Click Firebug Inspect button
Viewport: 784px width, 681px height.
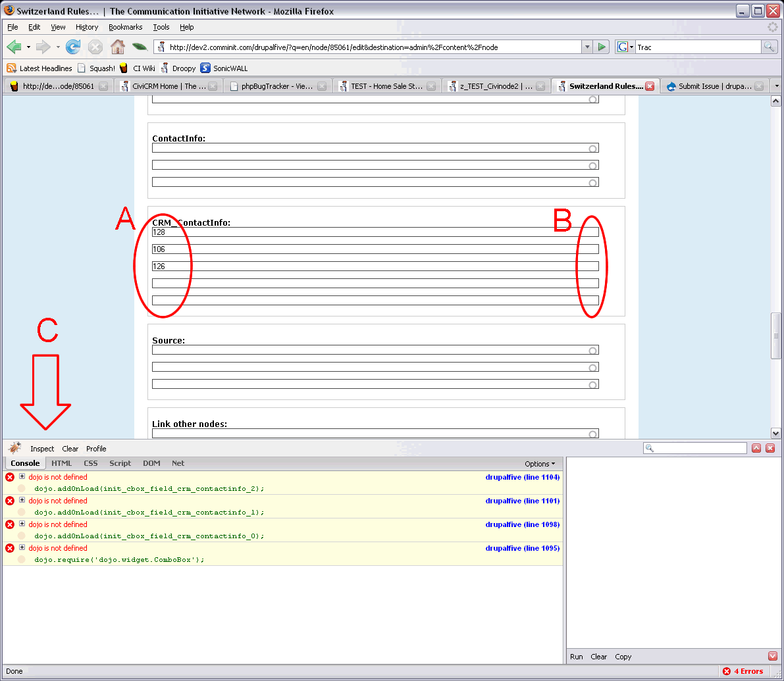click(42, 449)
